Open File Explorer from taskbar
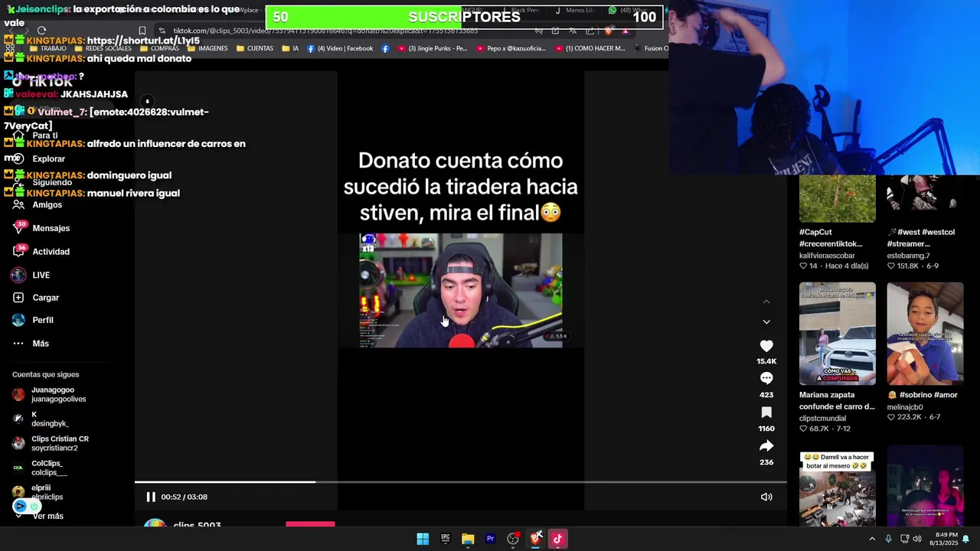The image size is (980, 551). coord(468,539)
